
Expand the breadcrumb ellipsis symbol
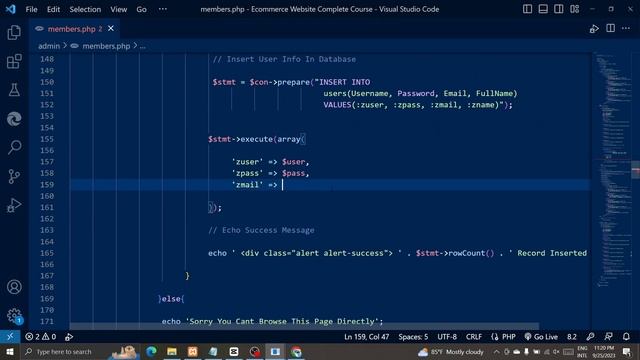(x=142, y=46)
